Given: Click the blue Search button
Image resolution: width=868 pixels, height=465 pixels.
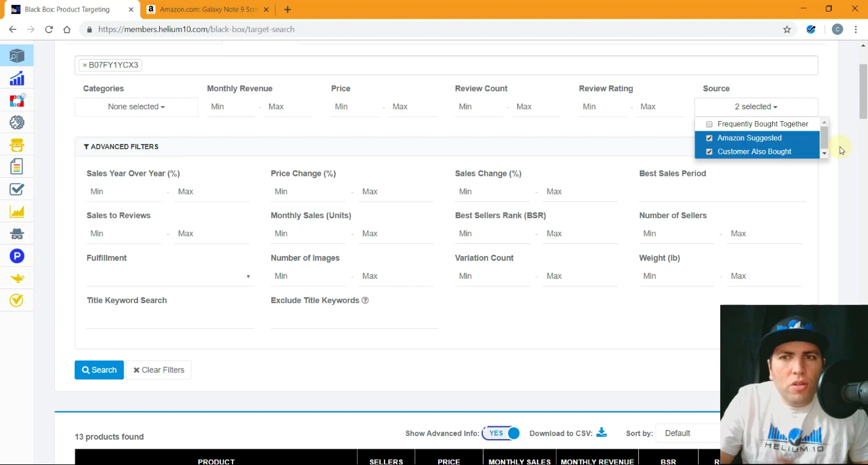Looking at the screenshot, I should tap(99, 370).
